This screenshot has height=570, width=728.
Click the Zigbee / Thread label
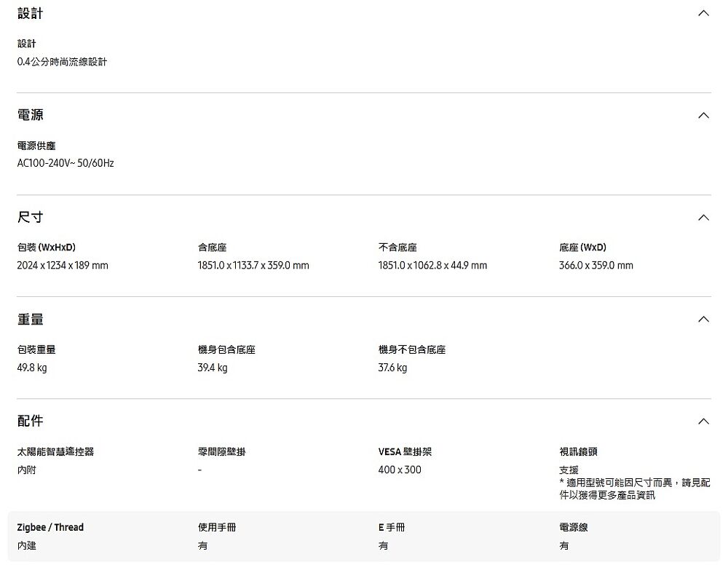click(x=51, y=527)
